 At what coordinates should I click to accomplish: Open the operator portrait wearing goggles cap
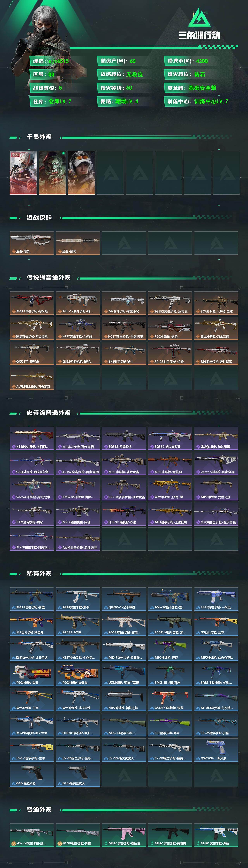[x=81, y=173]
